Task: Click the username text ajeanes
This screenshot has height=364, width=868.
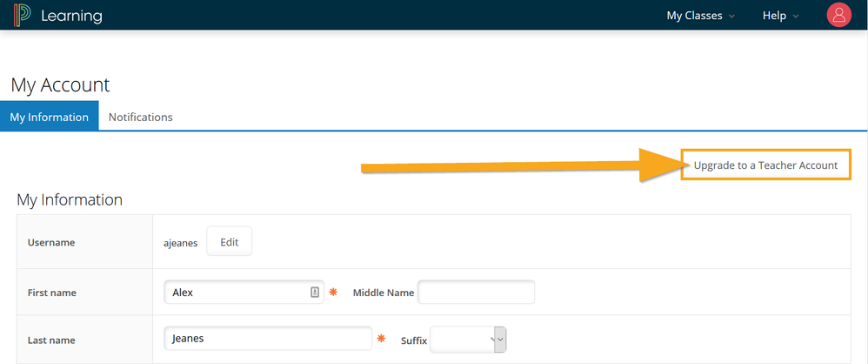Action: coord(180,243)
